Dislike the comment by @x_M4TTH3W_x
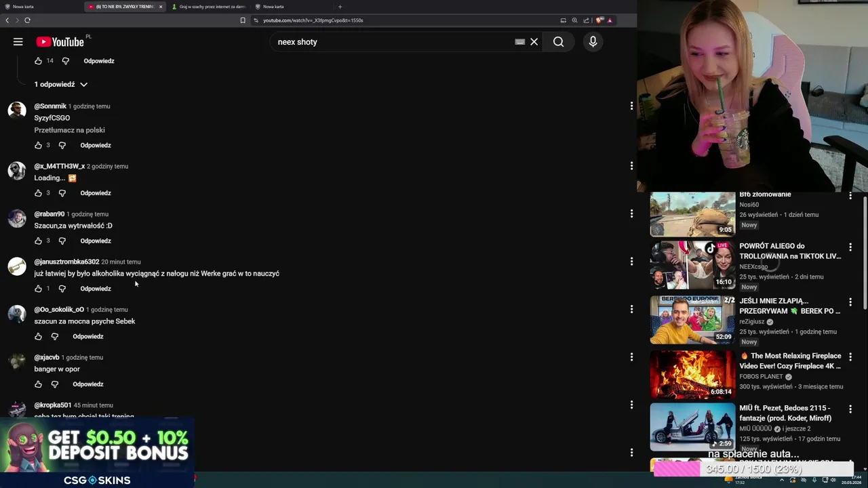 pyautogui.click(x=62, y=193)
